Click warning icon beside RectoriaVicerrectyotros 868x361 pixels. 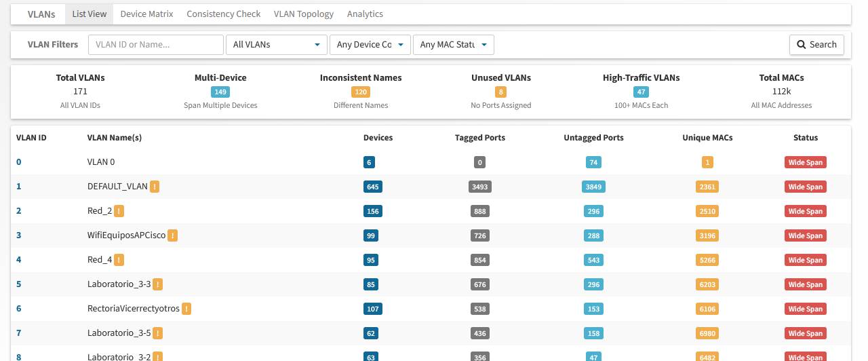click(x=186, y=309)
